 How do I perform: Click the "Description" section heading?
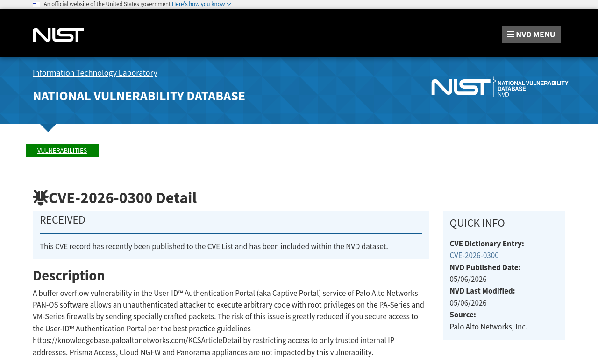pos(69,275)
